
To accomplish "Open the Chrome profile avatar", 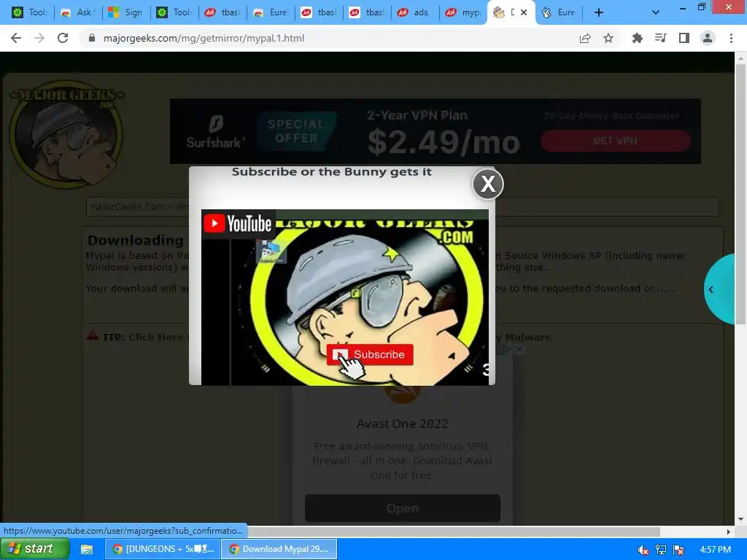I will coord(708,38).
